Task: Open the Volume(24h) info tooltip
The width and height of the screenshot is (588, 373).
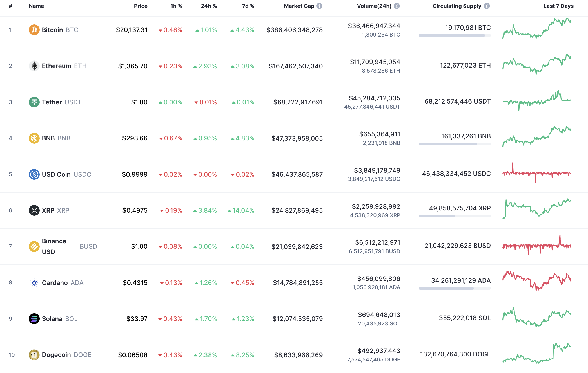Action: 397,6
